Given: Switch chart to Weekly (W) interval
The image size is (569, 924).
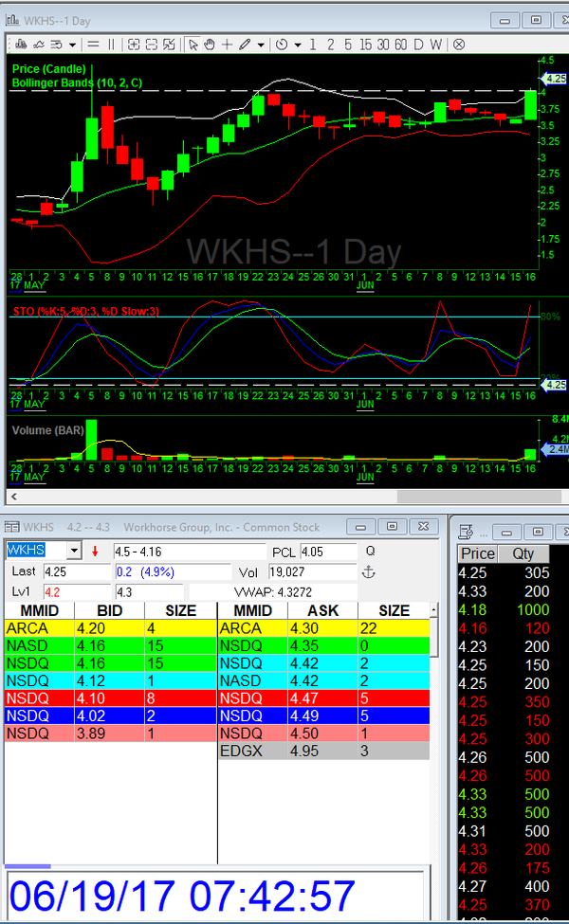Looking at the screenshot, I should pos(437,44).
